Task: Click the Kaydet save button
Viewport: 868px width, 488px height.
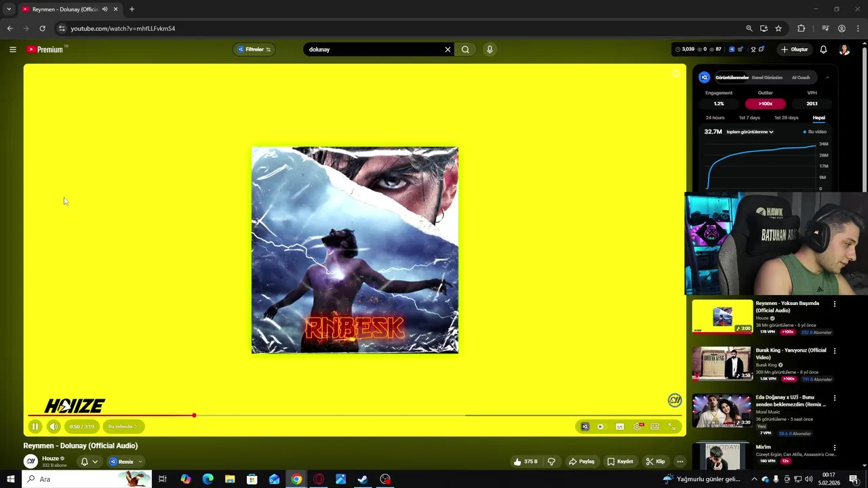Action: click(x=620, y=462)
